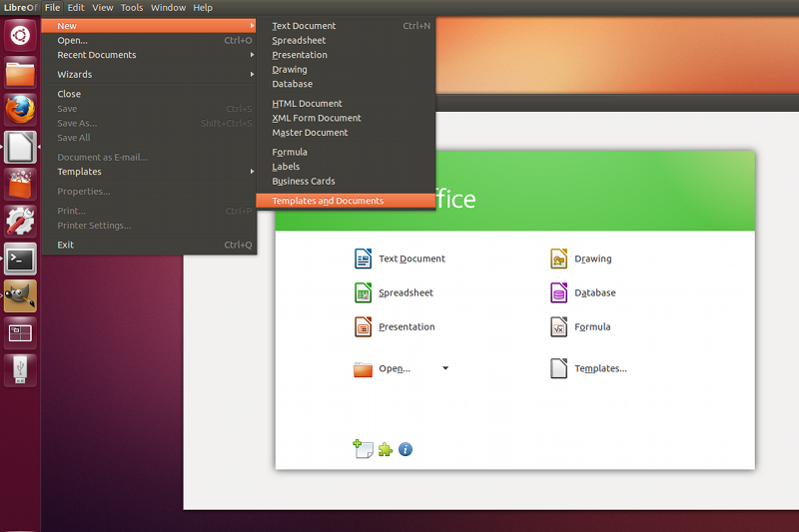Expand the Templates submenu in File menu
Screen dimensions: 799x532
(x=149, y=172)
